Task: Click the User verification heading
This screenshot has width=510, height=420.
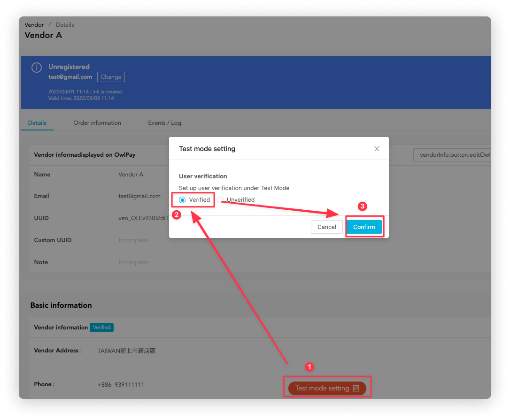Action: (x=203, y=176)
